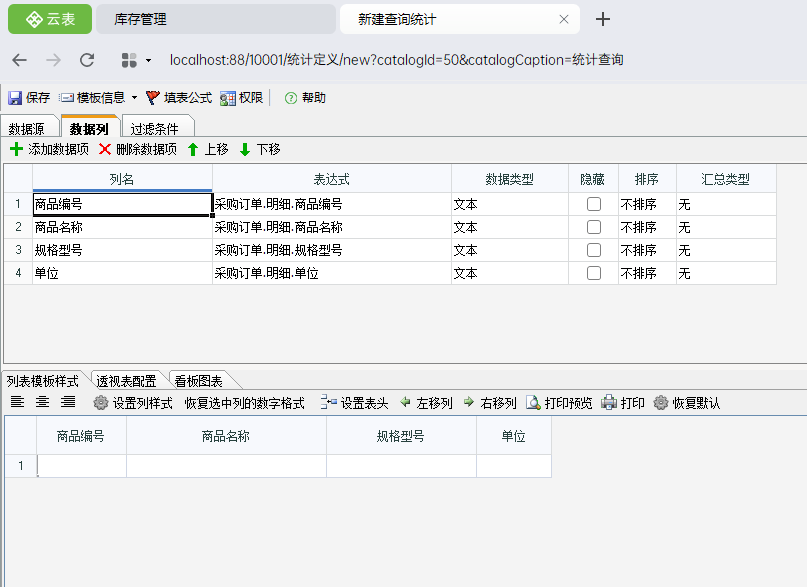807x587 pixels.
Task: Toggle hide checkbox for 商品名称 row
Action: point(594,227)
